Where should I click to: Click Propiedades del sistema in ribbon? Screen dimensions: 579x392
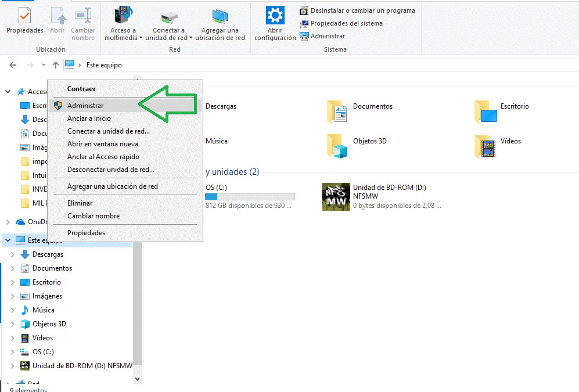(x=346, y=23)
